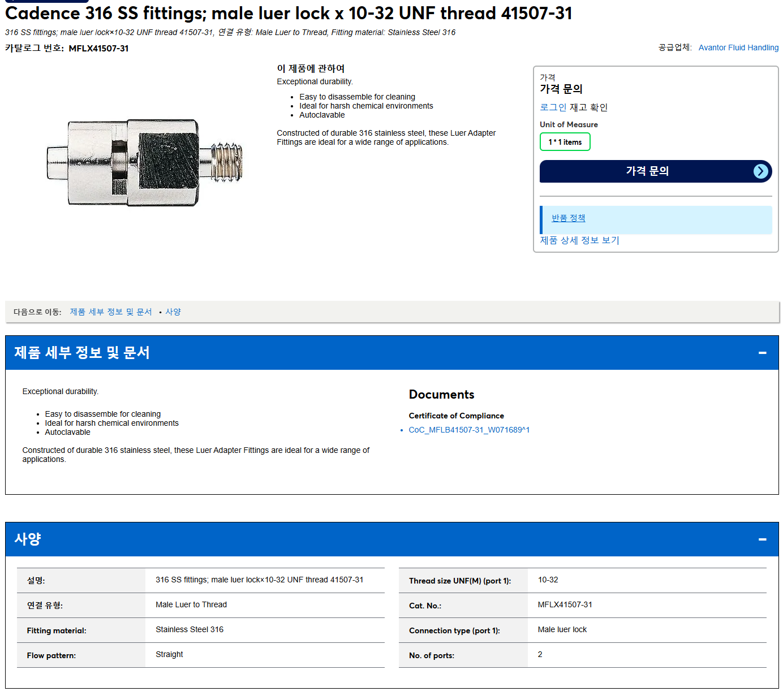This screenshot has width=783, height=700.
Task: Click the Certificate of Compliance label
Action: [456, 416]
